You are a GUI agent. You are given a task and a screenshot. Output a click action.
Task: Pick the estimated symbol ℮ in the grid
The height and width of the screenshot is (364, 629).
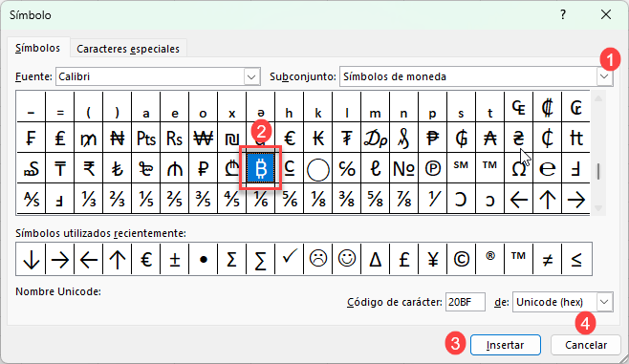pos(547,168)
